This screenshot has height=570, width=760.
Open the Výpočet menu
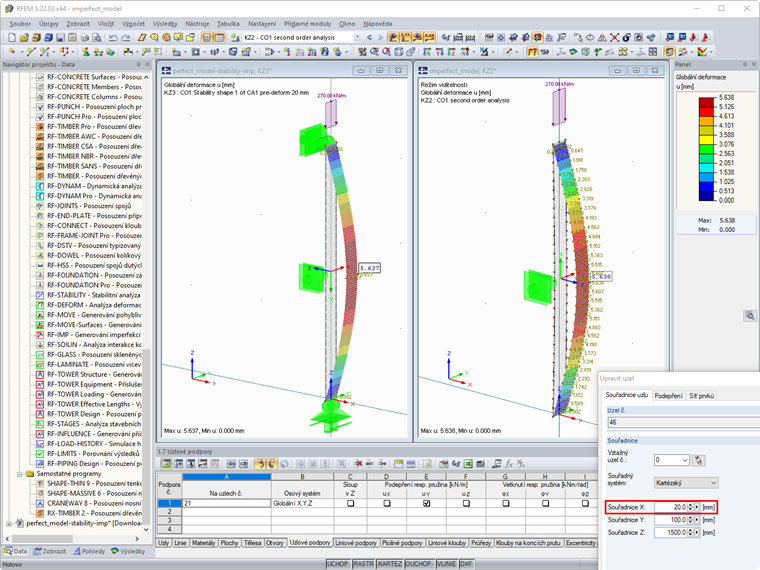(133, 23)
